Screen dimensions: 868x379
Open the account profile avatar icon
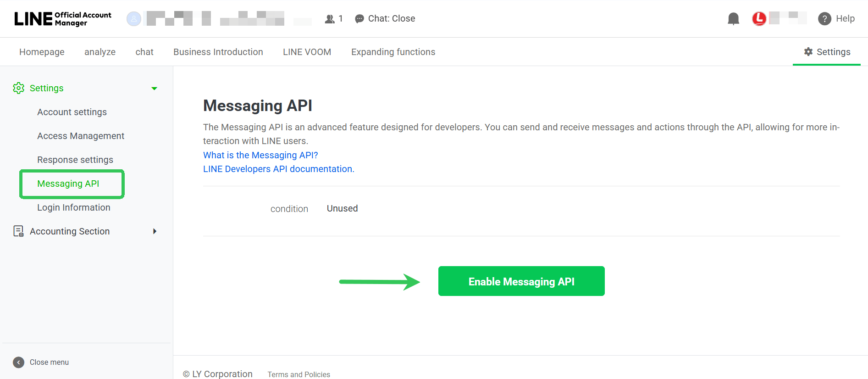point(134,19)
